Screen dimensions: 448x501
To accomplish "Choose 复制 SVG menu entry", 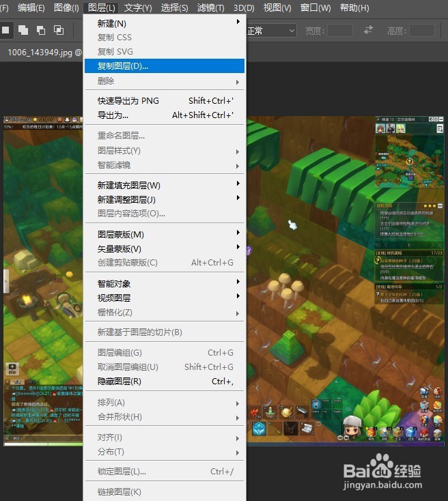I will (165, 51).
